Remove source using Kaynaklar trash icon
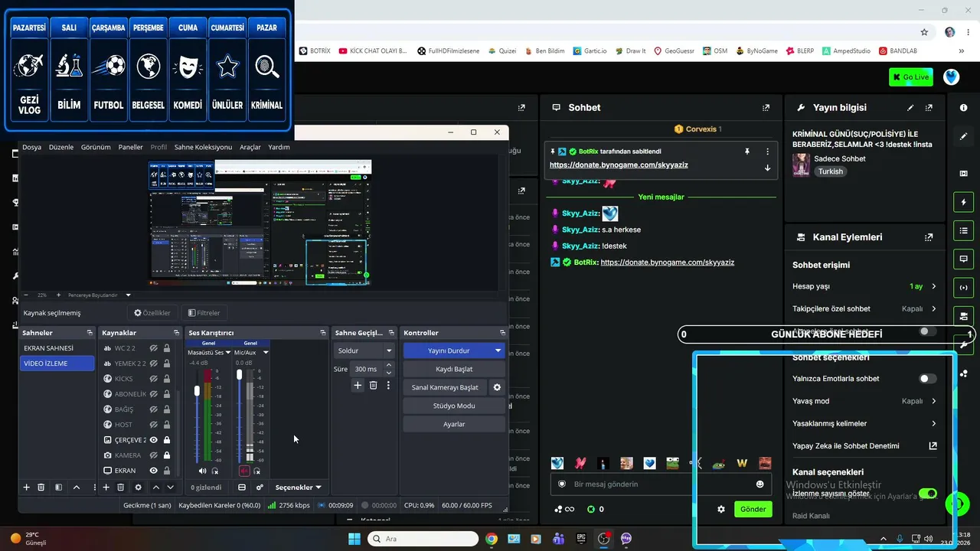Screen dimensions: 980x551 pyautogui.click(x=120, y=487)
